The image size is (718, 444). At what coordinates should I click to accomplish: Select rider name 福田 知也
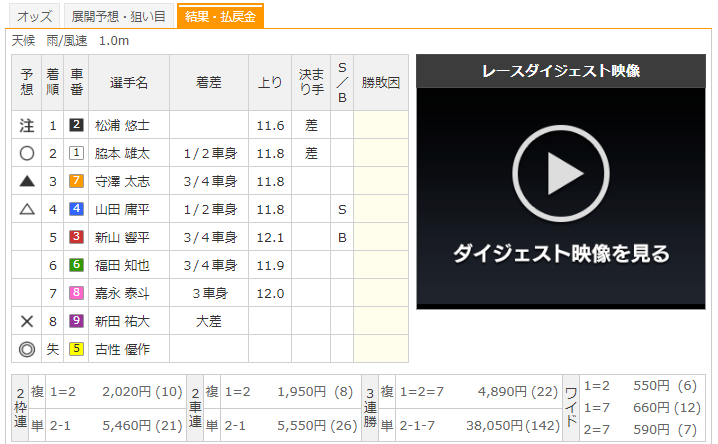[122, 265]
